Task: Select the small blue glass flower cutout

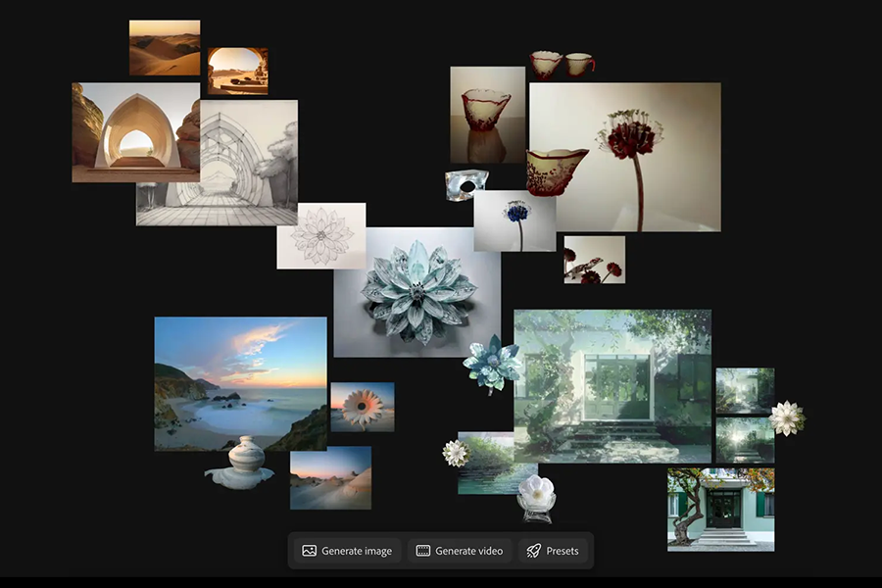Action: click(491, 364)
